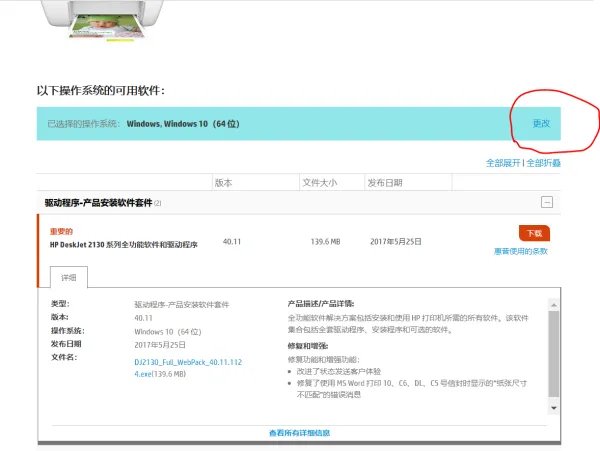Click 修复和增强 heading

308,346
